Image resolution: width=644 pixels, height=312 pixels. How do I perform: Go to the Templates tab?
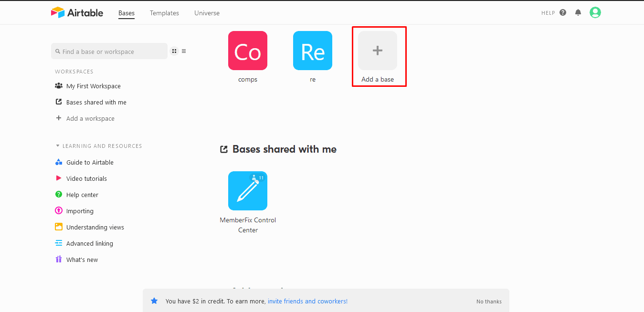pyautogui.click(x=164, y=13)
